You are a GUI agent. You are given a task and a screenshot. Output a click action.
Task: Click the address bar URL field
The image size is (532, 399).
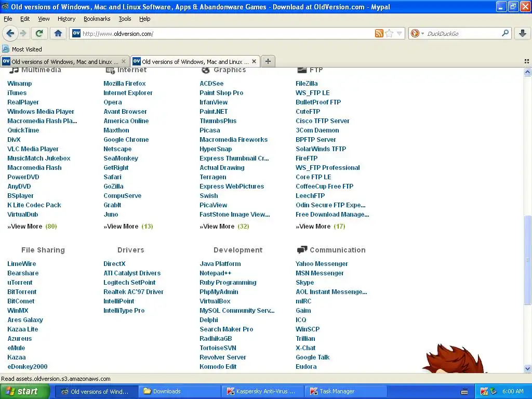(228, 34)
